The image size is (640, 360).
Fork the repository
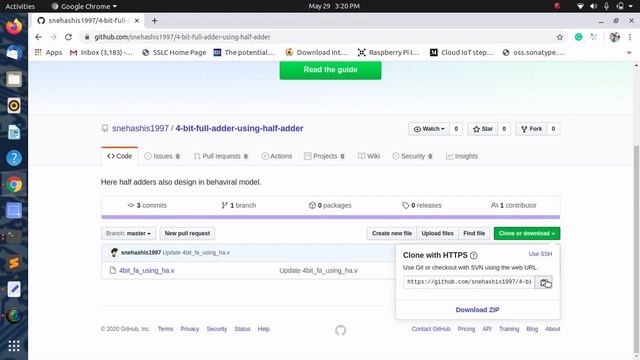pos(531,129)
